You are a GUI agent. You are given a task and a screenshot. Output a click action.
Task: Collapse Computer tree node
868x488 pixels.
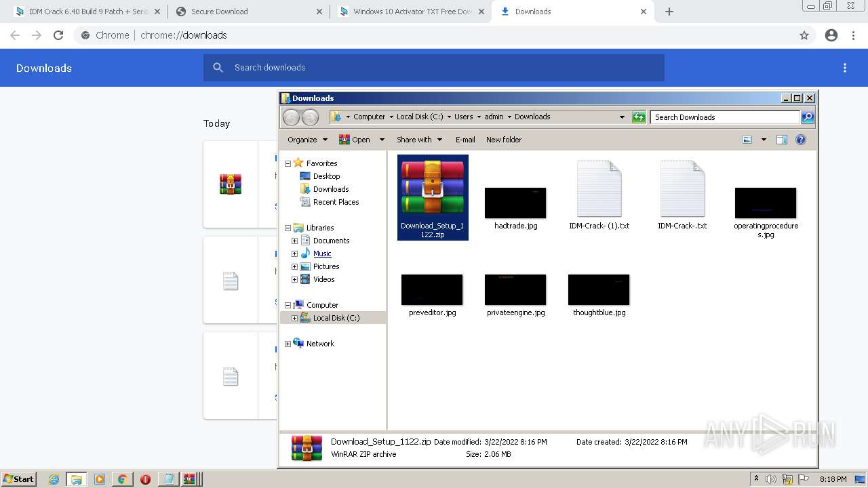point(288,305)
